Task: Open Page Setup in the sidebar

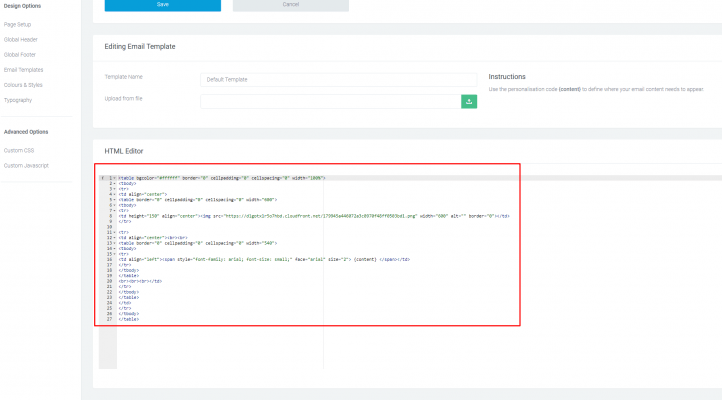Action: [x=17, y=24]
